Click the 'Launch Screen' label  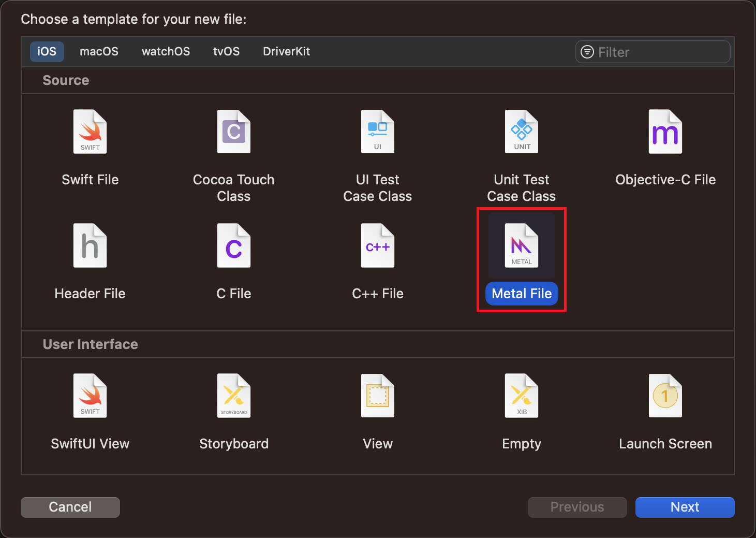[x=665, y=444]
